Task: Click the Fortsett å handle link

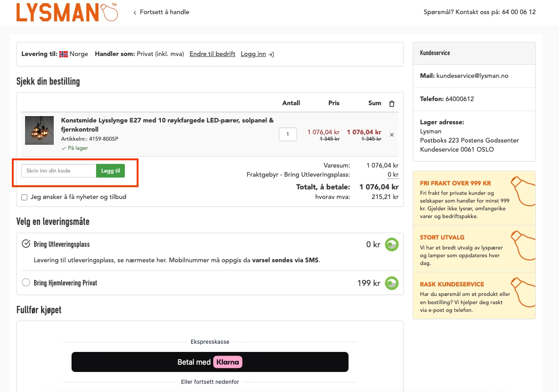Action: (161, 12)
